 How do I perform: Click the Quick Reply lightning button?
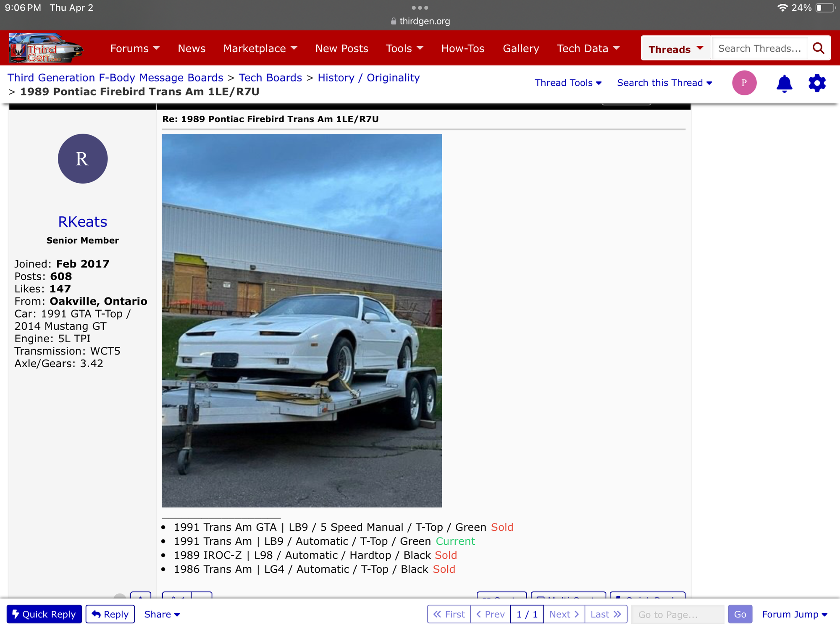pyautogui.click(x=44, y=614)
